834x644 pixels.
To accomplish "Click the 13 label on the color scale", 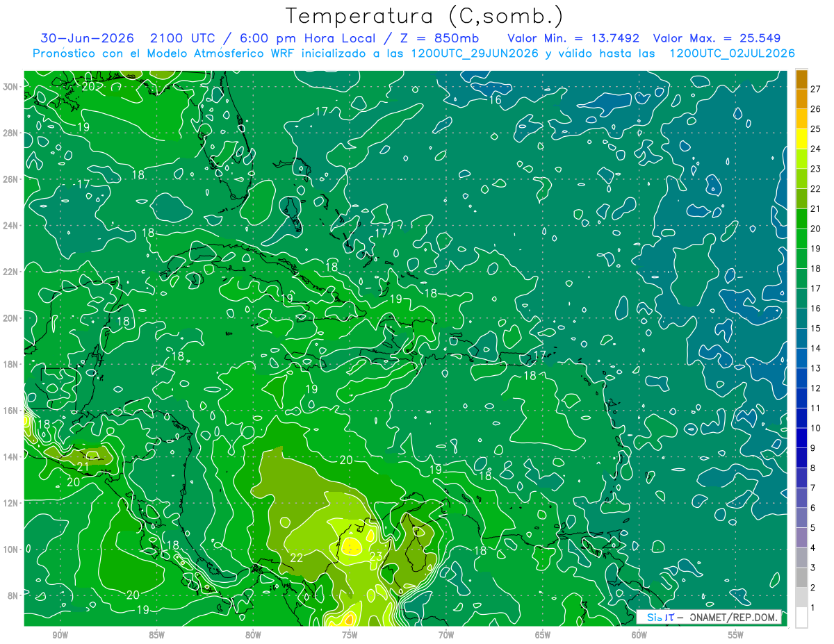I will [816, 368].
